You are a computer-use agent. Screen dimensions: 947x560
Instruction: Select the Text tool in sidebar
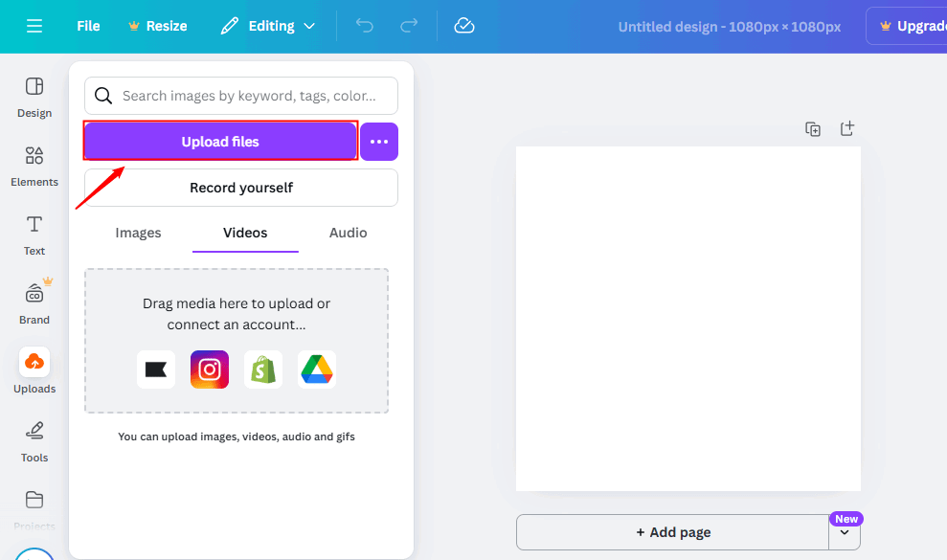click(34, 235)
